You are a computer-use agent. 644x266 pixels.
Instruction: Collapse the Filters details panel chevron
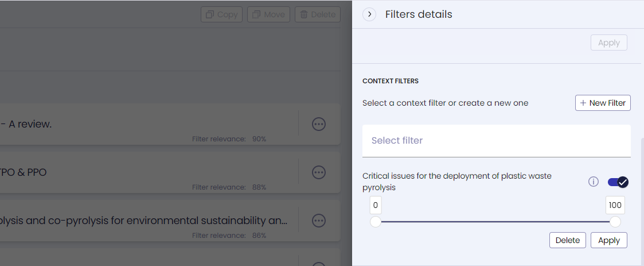(369, 14)
